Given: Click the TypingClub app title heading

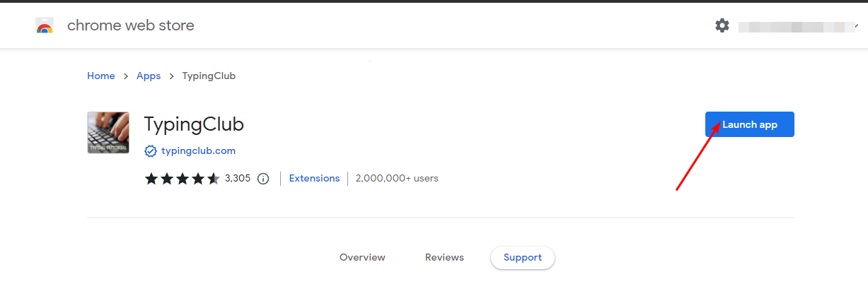Looking at the screenshot, I should [194, 124].
